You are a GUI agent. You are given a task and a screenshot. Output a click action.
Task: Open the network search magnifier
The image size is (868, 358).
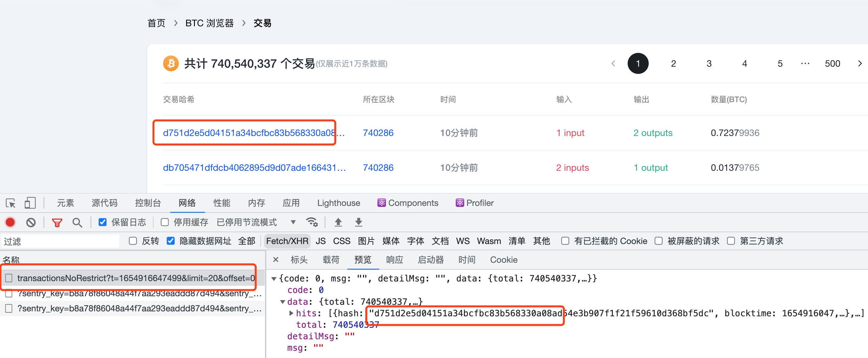(77, 222)
